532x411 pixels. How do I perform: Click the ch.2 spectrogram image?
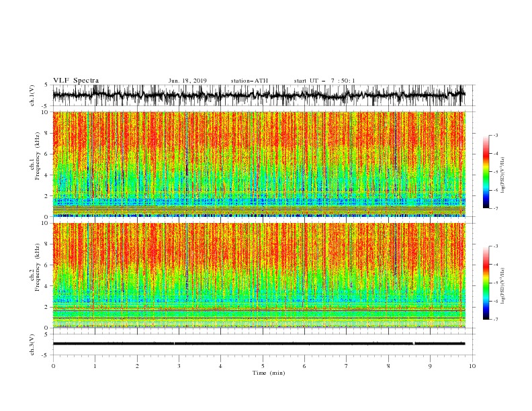point(259,275)
